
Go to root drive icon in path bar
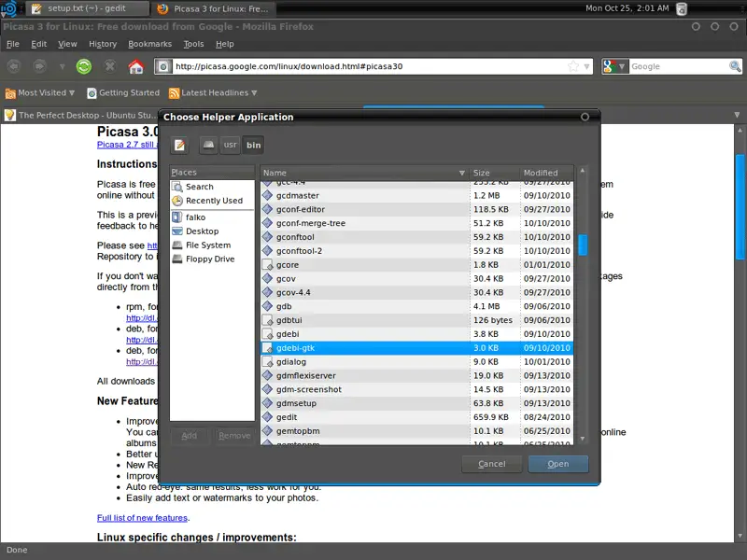click(x=208, y=146)
